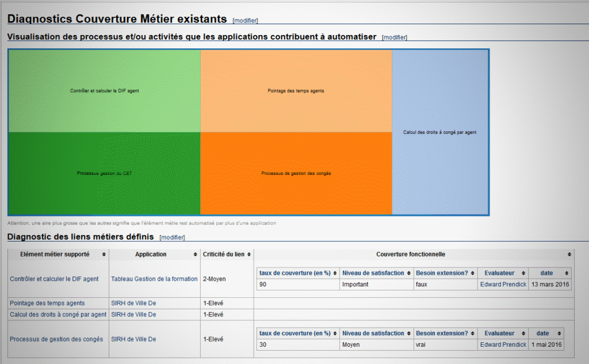Viewport: 589px width, 364px height.
Task: Sort first Niveau de satisfaction arrows
Action: (x=409, y=273)
